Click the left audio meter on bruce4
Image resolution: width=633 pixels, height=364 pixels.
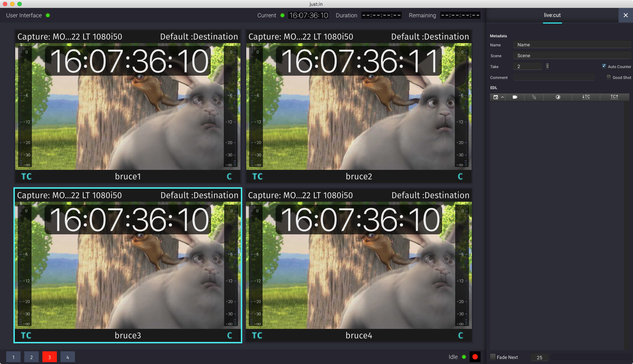tap(256, 265)
